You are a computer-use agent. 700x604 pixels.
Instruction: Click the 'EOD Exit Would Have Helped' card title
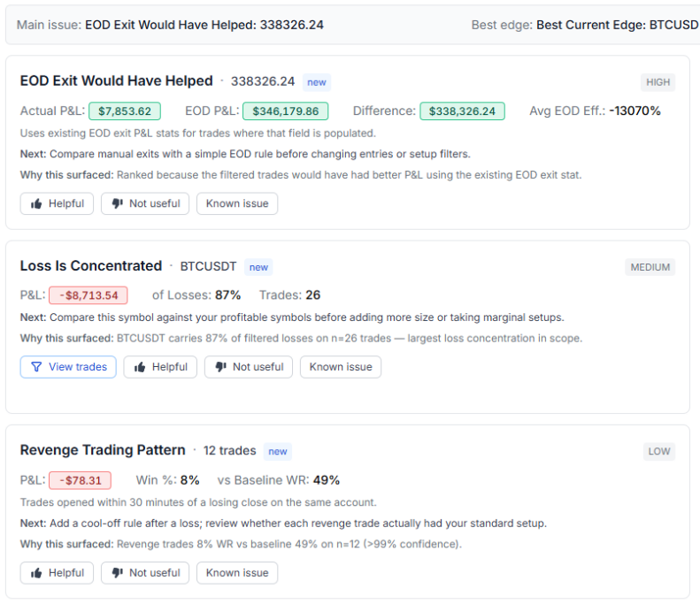pyautogui.click(x=117, y=80)
